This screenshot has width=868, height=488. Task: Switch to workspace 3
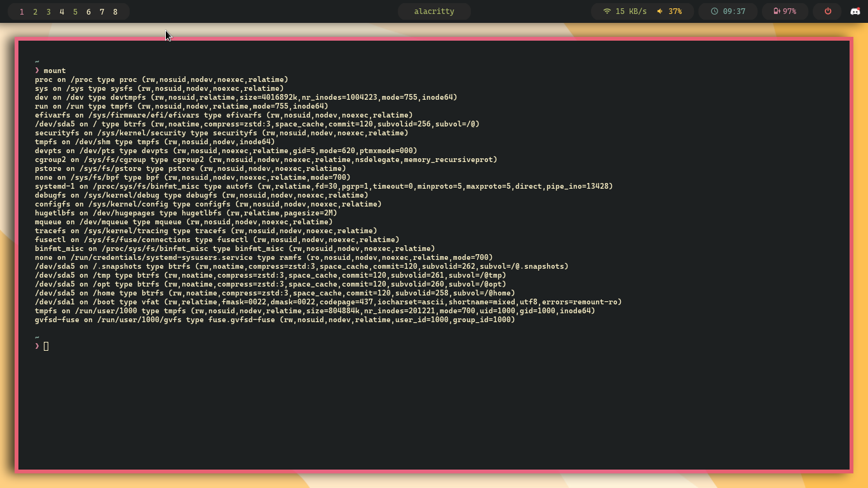pyautogui.click(x=48, y=12)
